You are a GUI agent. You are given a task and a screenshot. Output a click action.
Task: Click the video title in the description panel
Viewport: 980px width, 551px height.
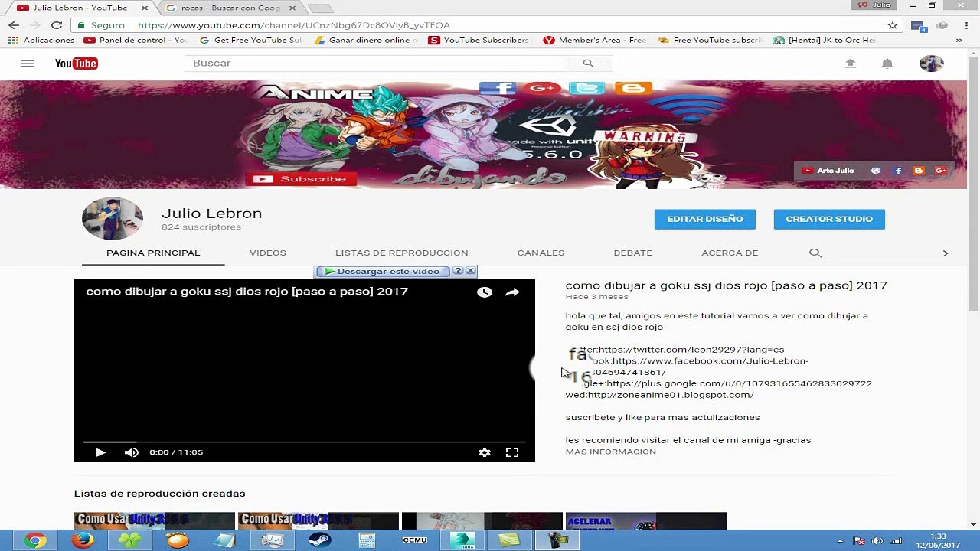pyautogui.click(x=727, y=285)
